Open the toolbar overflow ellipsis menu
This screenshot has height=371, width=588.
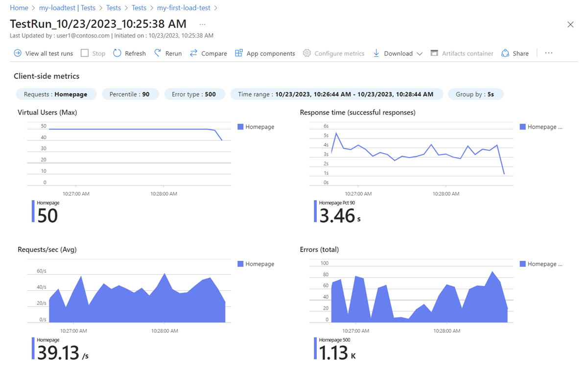(x=549, y=53)
